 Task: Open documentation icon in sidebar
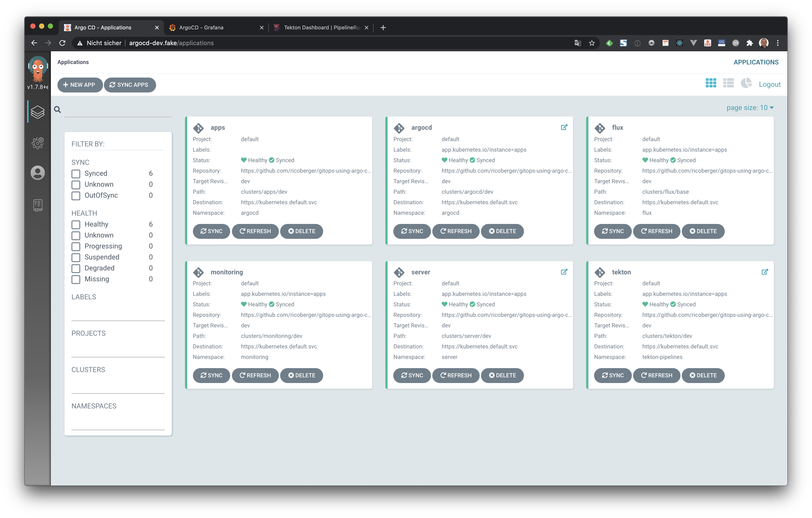37,205
